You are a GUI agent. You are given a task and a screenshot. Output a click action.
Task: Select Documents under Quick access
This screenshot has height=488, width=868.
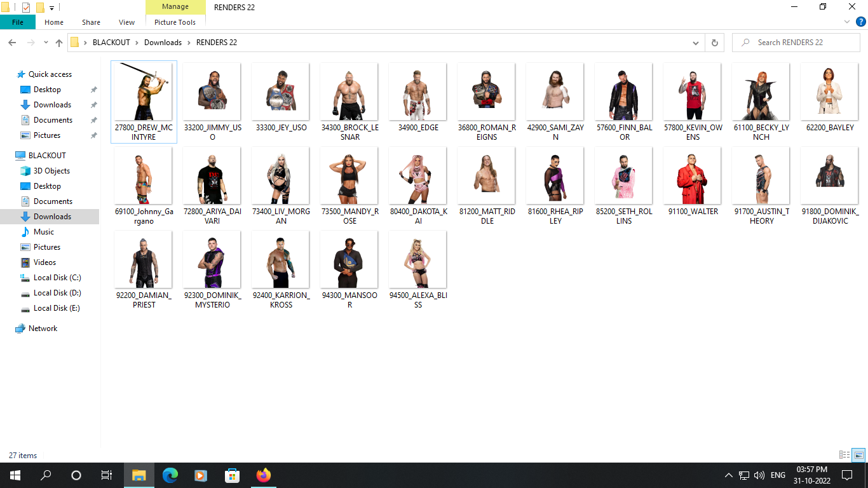(53, 120)
